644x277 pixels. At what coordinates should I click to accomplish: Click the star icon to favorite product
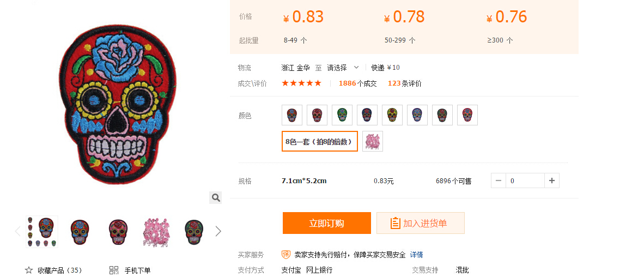tap(29, 270)
